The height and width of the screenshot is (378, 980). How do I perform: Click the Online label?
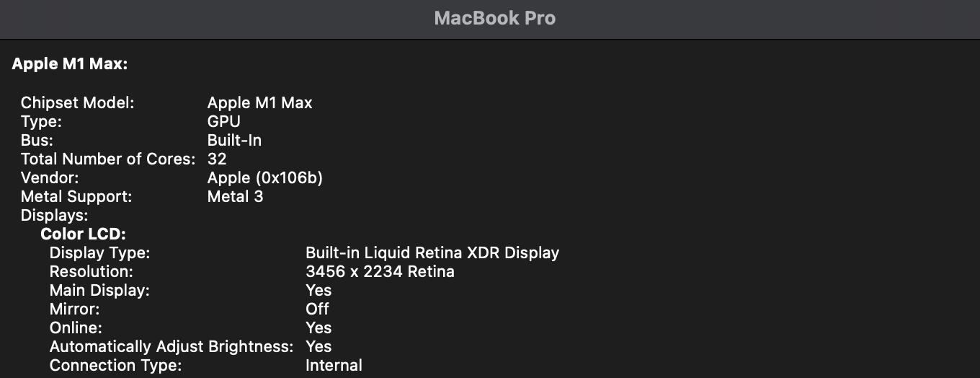click(x=76, y=328)
